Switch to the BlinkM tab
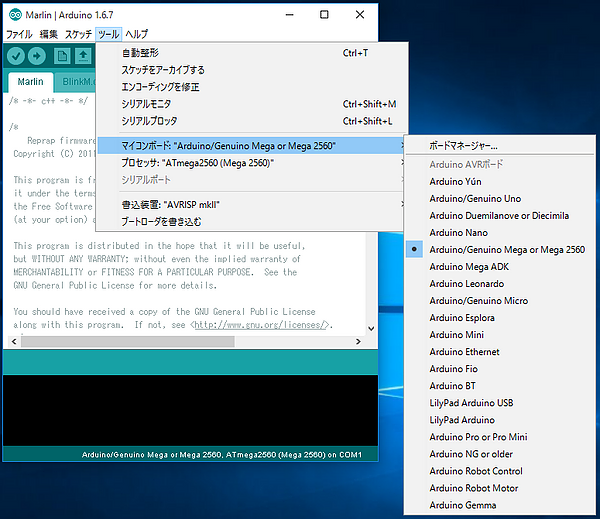 (x=75, y=82)
